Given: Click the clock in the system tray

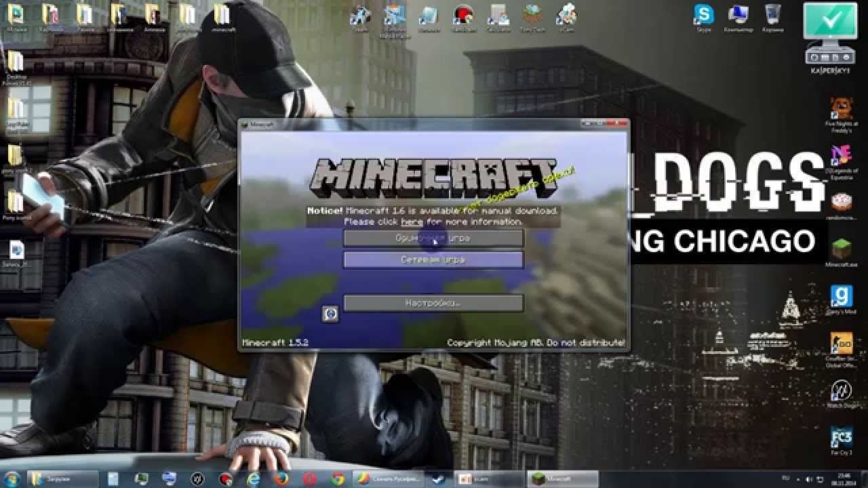Looking at the screenshot, I should (x=843, y=479).
